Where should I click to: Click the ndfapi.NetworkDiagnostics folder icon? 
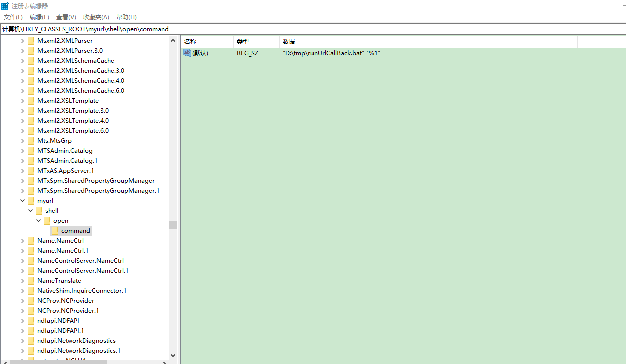(x=31, y=340)
